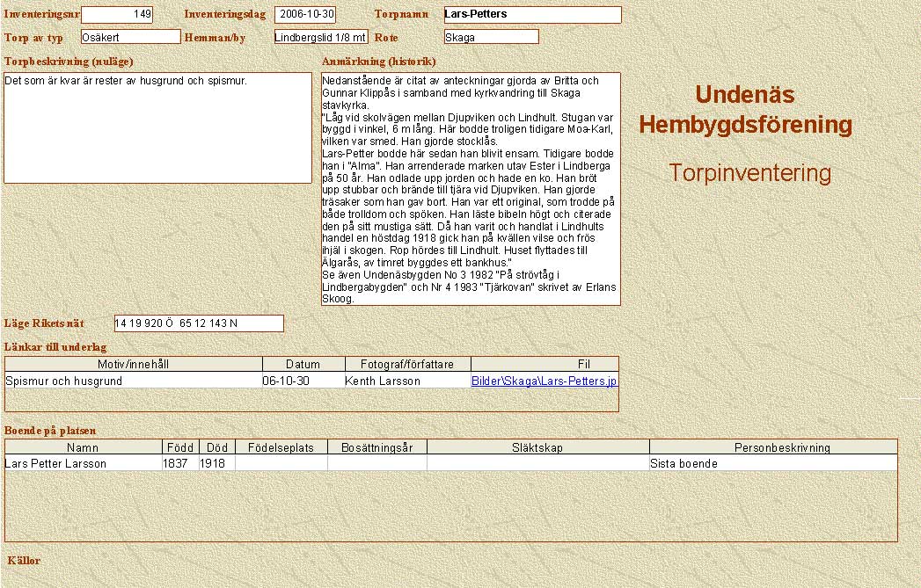
Task: Click the Hemman/by field Lindbergslid
Action: click(320, 37)
